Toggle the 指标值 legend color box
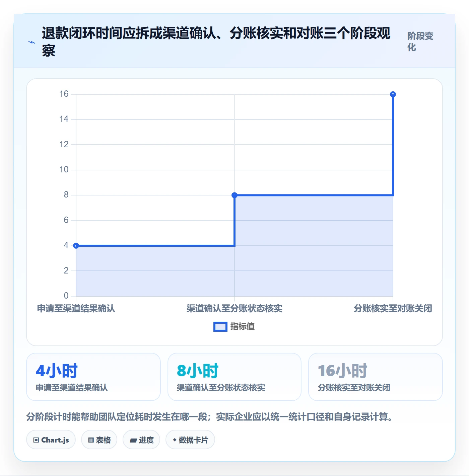Viewport: 469px width, 476px height. [x=220, y=327]
